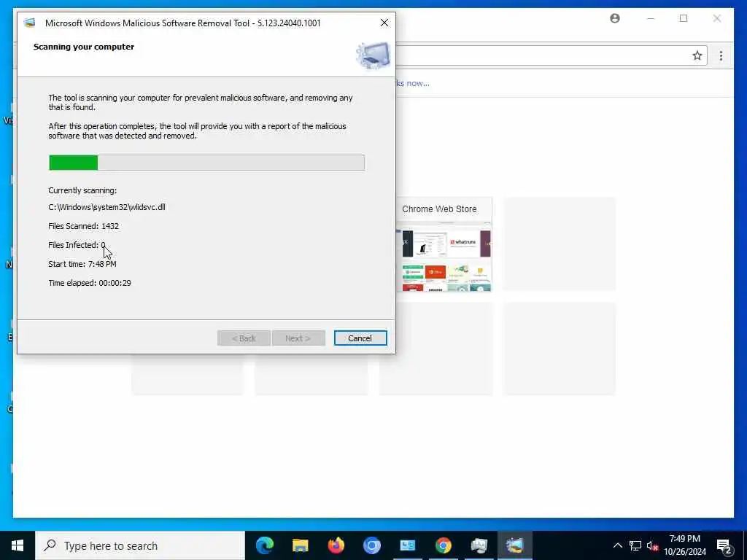Open Chrome's three-dot menu
747x560 pixels.
pyautogui.click(x=721, y=55)
